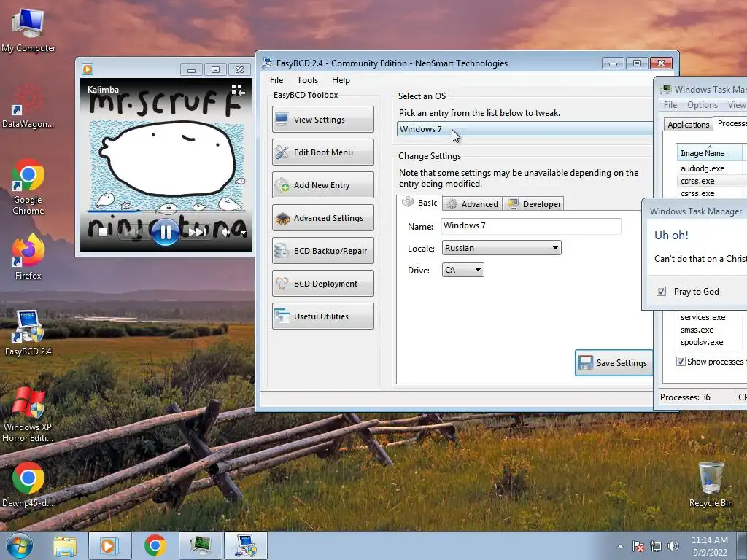Click Add New Entry button

(322, 184)
